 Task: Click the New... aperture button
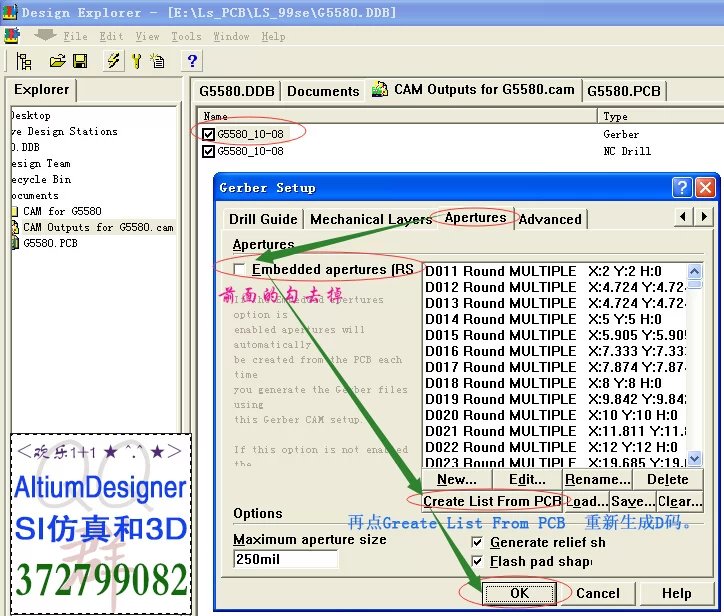457,479
